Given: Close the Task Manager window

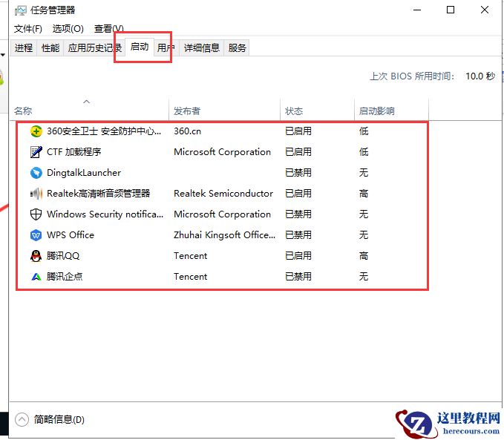Looking at the screenshot, I should 485,10.
